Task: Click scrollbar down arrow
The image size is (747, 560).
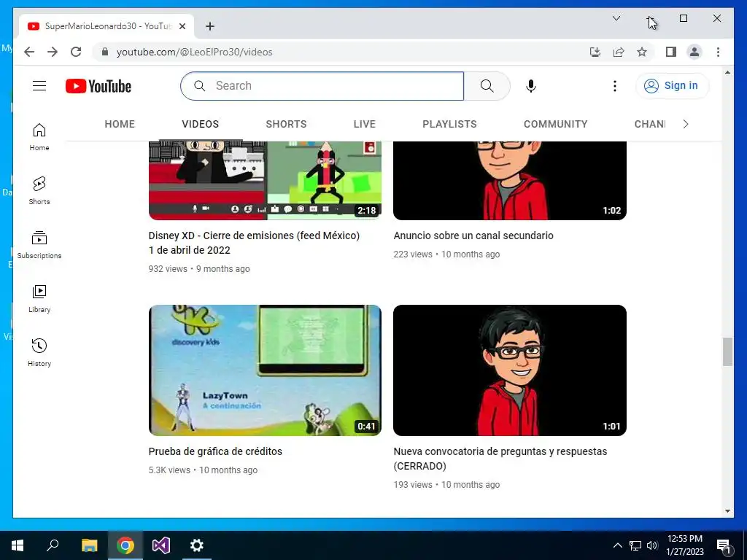Action: click(x=727, y=511)
